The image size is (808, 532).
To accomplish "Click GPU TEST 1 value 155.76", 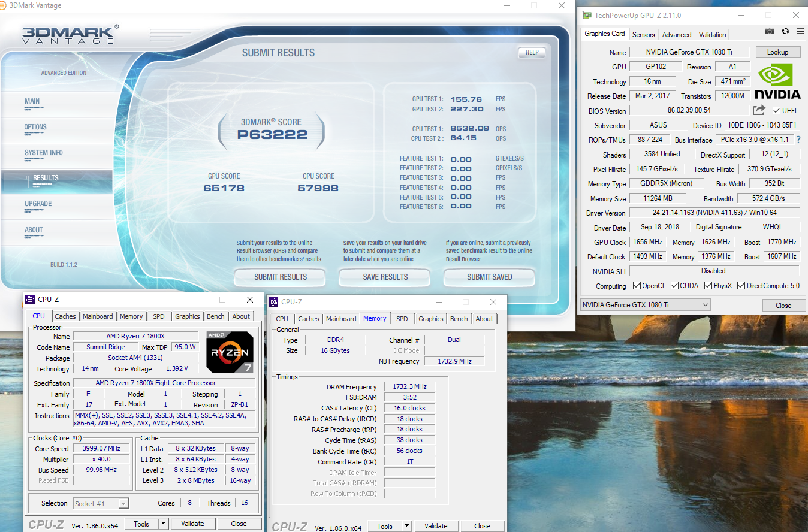I will [x=468, y=99].
